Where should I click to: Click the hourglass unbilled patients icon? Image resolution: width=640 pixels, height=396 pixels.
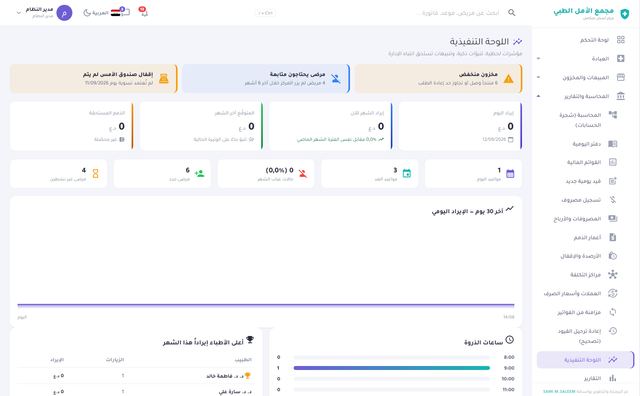click(x=96, y=174)
